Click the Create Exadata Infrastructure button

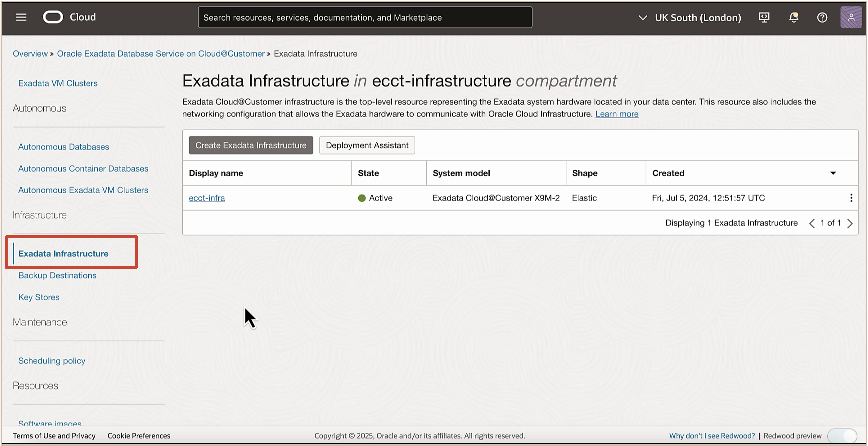251,145
